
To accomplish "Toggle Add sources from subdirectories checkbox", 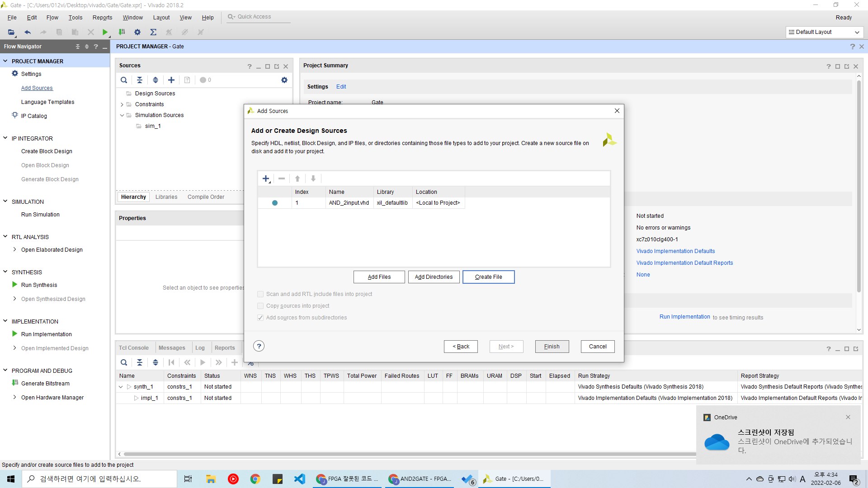I will (x=260, y=318).
